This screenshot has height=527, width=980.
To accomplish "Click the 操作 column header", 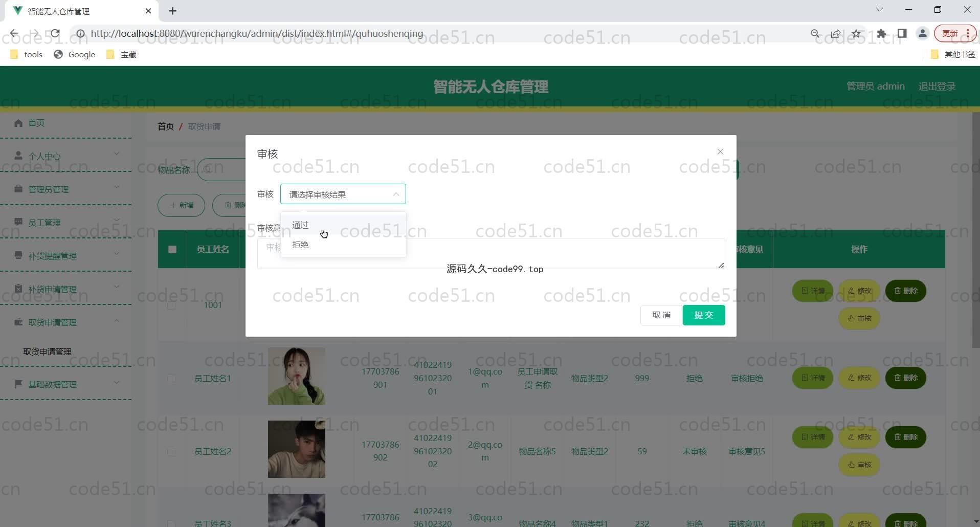I will (859, 249).
